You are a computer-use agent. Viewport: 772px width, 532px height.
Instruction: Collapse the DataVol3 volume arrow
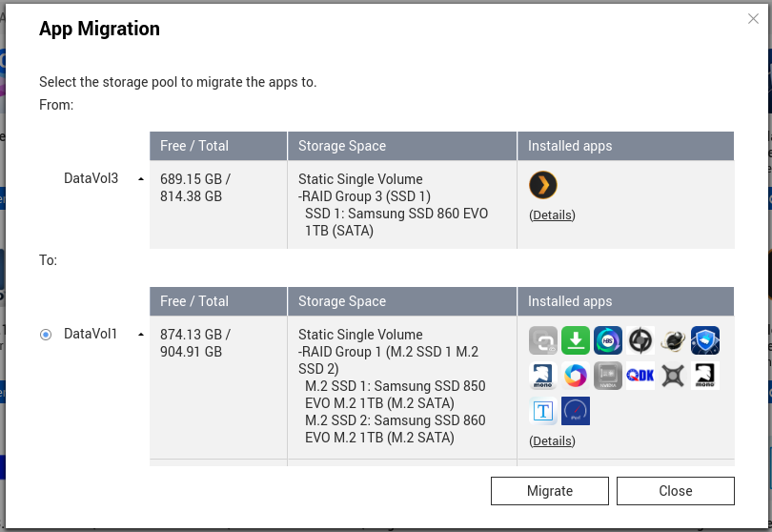pyautogui.click(x=141, y=178)
